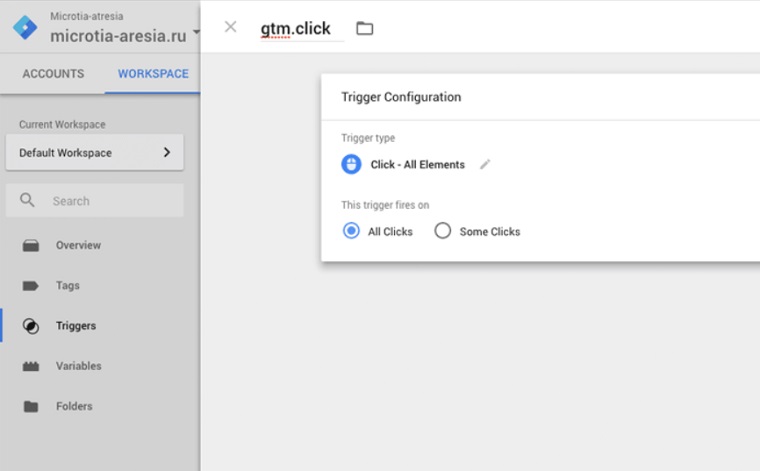The width and height of the screenshot is (760, 471).
Task: Select the All Clicks radio button
Action: 351,231
